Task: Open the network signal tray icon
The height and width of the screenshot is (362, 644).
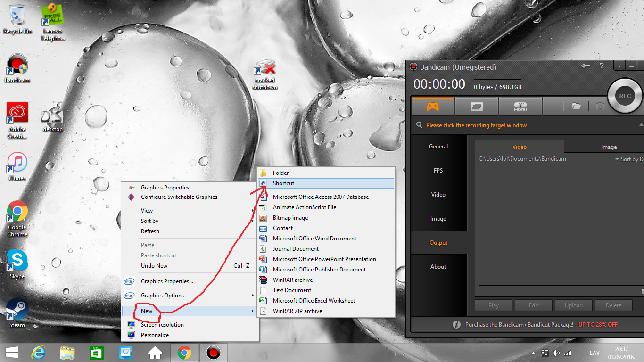Action: tap(568, 353)
